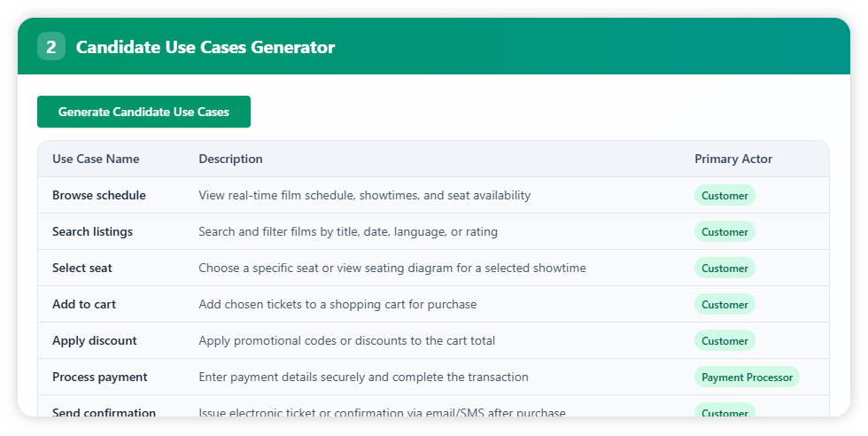Select the Select seat use case row
Image resolution: width=868 pixels, height=436 pixels.
82,269
